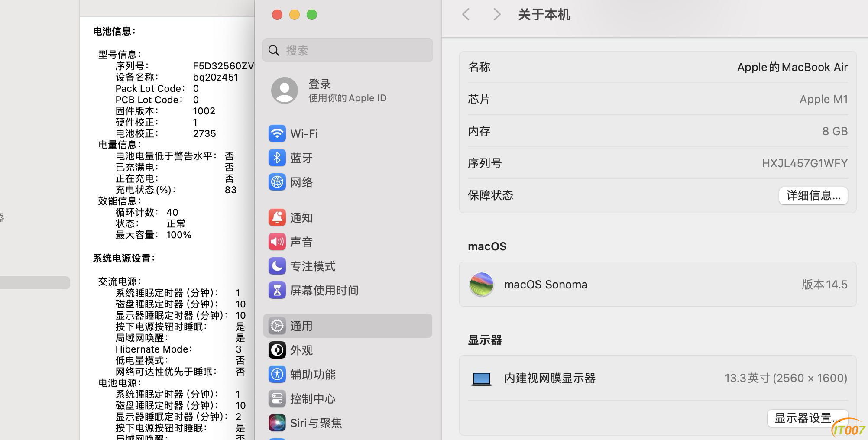Click Hibernate Mode row in report
This screenshot has width=868, height=440.
[x=178, y=349]
